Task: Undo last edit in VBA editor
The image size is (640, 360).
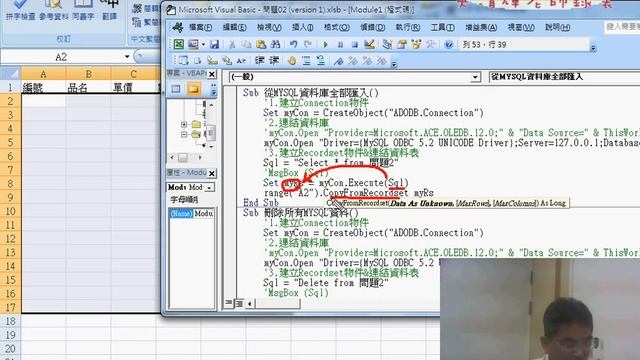Action: coord(293,44)
